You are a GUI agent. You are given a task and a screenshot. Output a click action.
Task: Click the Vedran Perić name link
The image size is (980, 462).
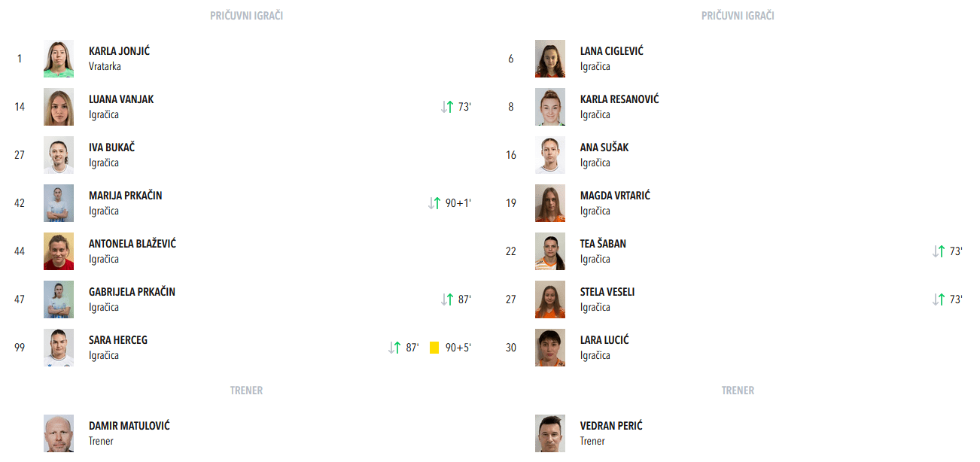click(x=611, y=426)
